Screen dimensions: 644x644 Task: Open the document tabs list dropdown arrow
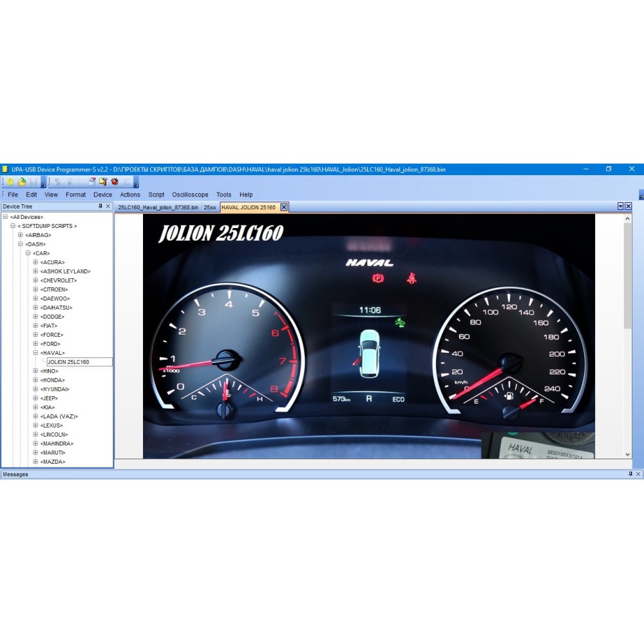tap(621, 206)
